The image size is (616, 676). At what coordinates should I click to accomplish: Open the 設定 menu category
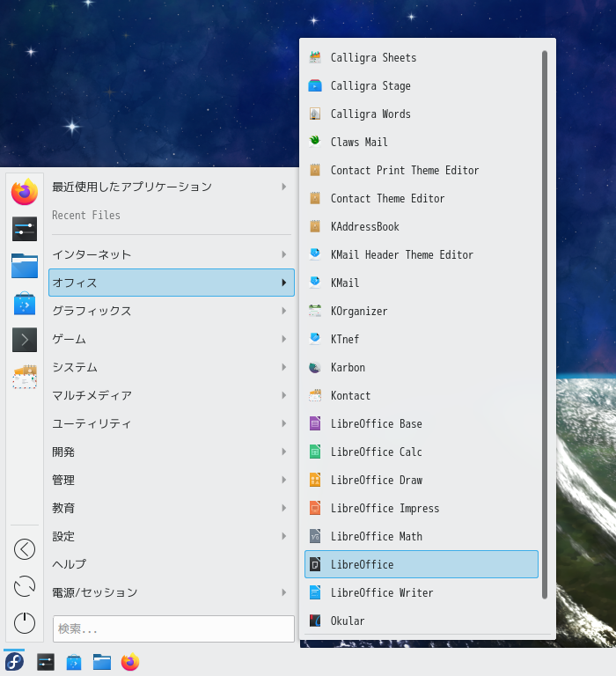pos(172,536)
